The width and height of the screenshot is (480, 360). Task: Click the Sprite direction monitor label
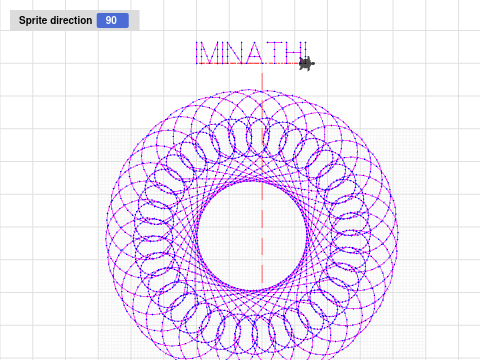(55, 20)
